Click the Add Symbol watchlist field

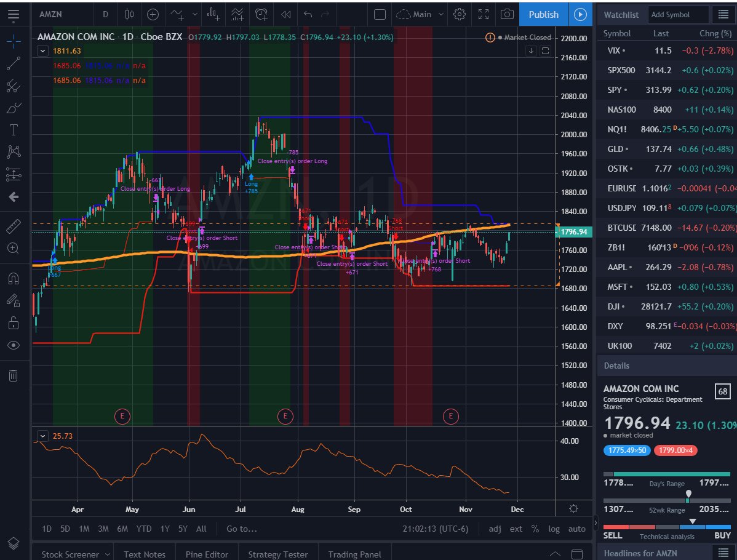coord(678,15)
